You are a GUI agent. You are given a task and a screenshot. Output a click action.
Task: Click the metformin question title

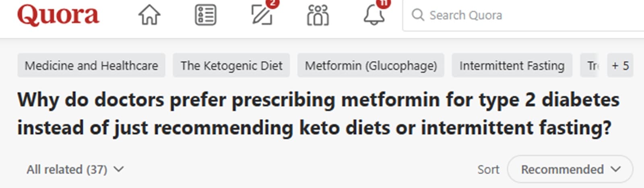318,114
